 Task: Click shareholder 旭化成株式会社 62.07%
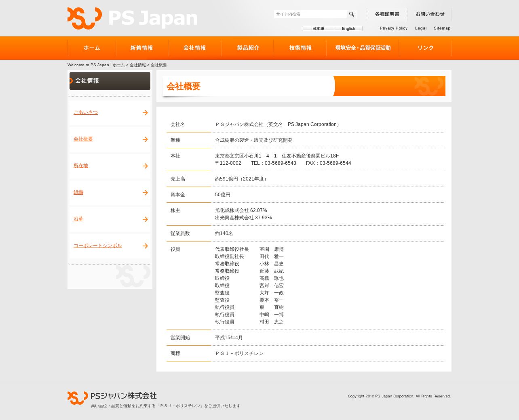[x=241, y=210]
